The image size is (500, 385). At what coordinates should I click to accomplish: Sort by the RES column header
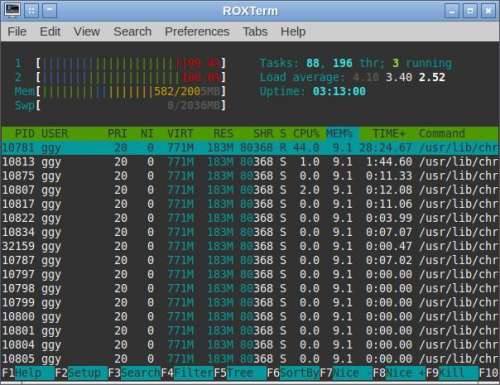click(x=223, y=134)
